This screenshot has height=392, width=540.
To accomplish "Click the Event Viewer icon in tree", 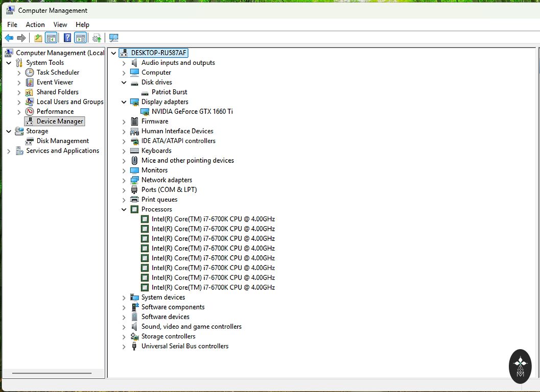I will (x=30, y=82).
